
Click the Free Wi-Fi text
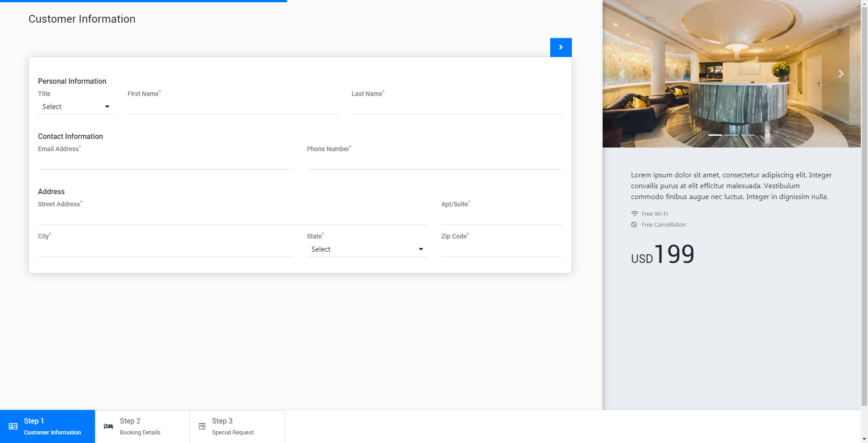click(655, 214)
